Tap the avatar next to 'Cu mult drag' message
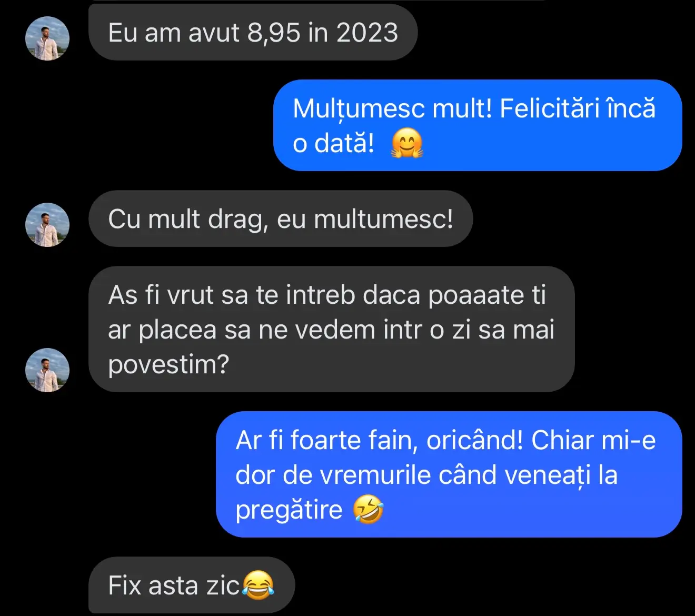This screenshot has height=616, width=695. [47, 225]
